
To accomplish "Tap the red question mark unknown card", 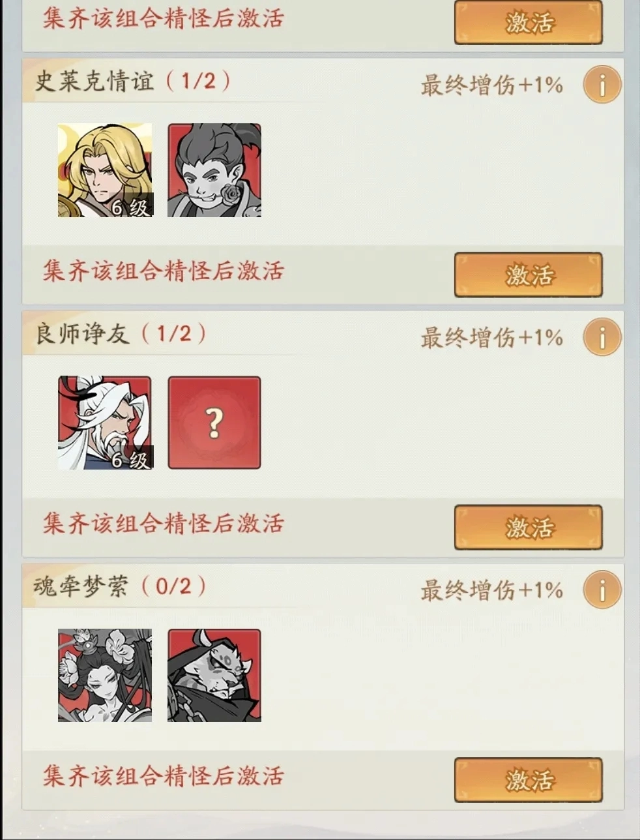I will coord(214,423).
